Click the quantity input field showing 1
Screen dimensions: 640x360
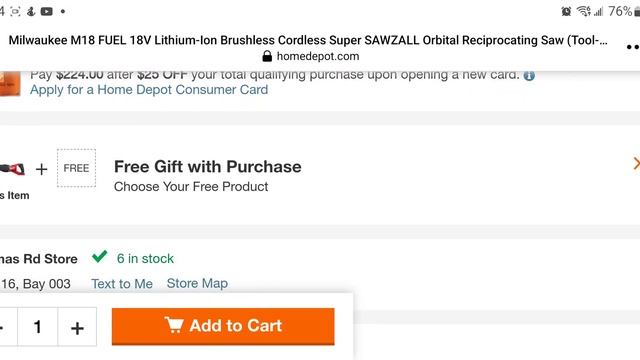tap(37, 327)
